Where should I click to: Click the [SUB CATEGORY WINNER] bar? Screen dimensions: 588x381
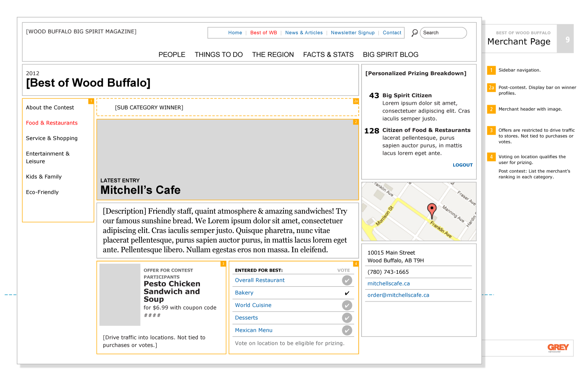[x=228, y=107]
